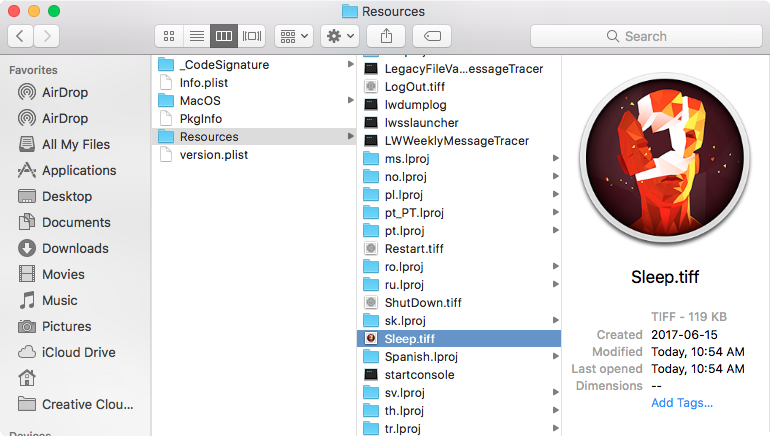Select the version.plist file

point(253,155)
